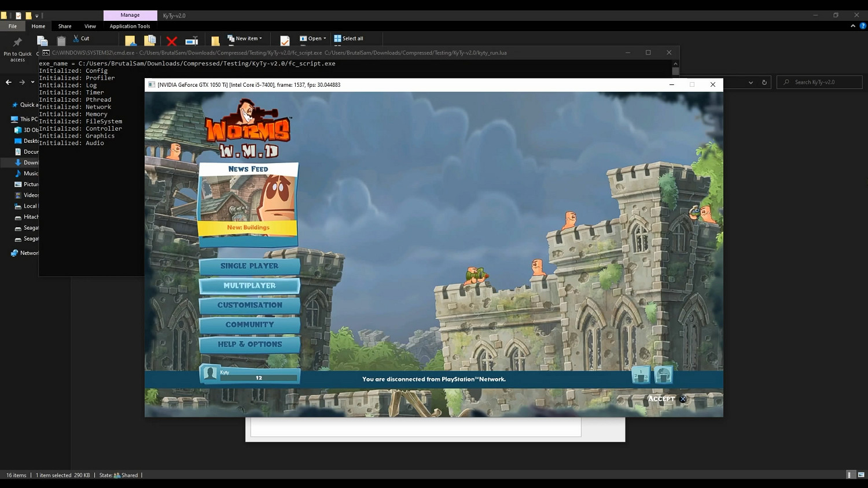Click the Properties checkmark icon
868x488 pixels.
pyautogui.click(x=285, y=41)
